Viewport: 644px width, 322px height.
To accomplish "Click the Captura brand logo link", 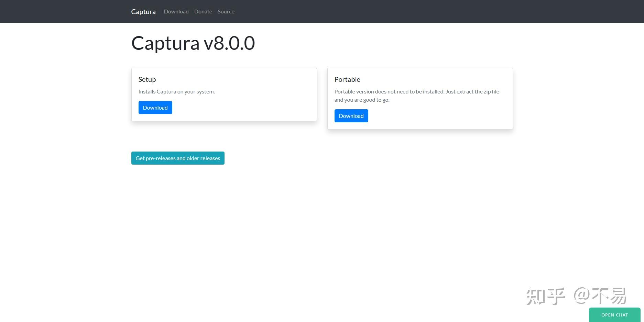I will point(143,12).
